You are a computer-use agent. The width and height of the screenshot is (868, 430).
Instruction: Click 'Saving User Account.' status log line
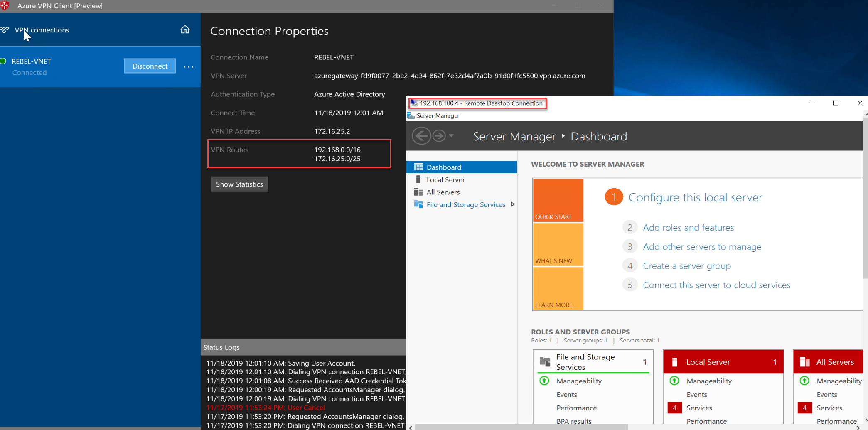pyautogui.click(x=281, y=363)
